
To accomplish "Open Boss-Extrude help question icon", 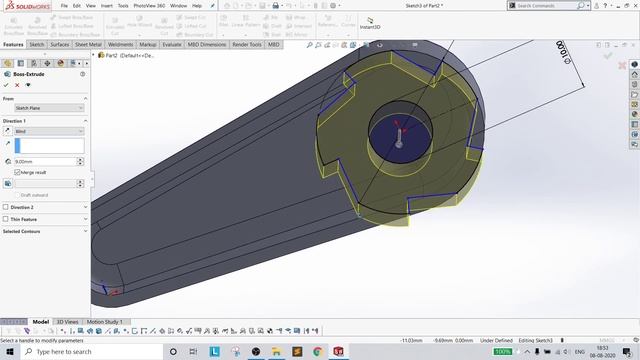I will click(x=82, y=74).
